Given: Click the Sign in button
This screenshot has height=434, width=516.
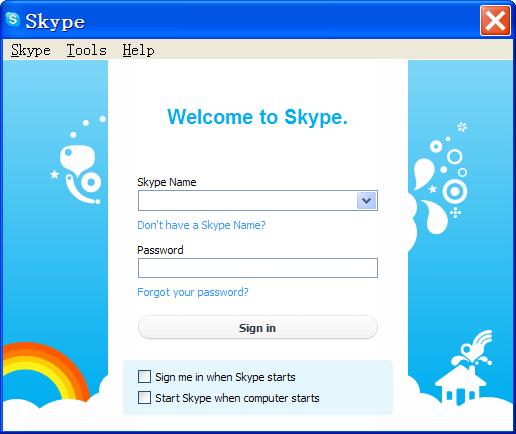Looking at the screenshot, I should [x=258, y=328].
